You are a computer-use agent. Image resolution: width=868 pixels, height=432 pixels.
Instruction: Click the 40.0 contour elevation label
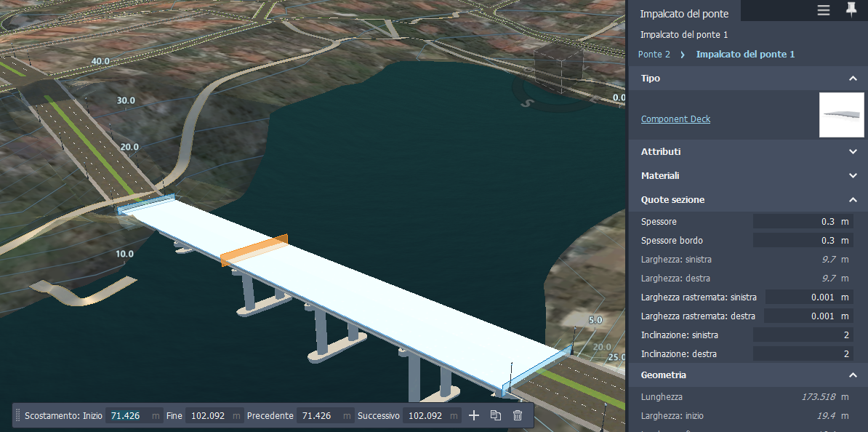100,61
